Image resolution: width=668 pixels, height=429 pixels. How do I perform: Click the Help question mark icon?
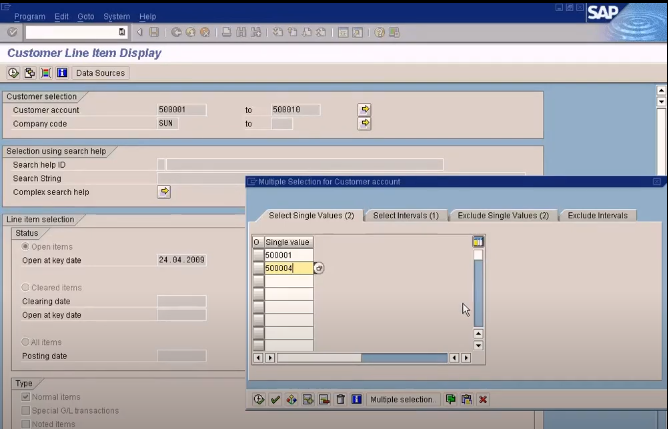click(379, 32)
